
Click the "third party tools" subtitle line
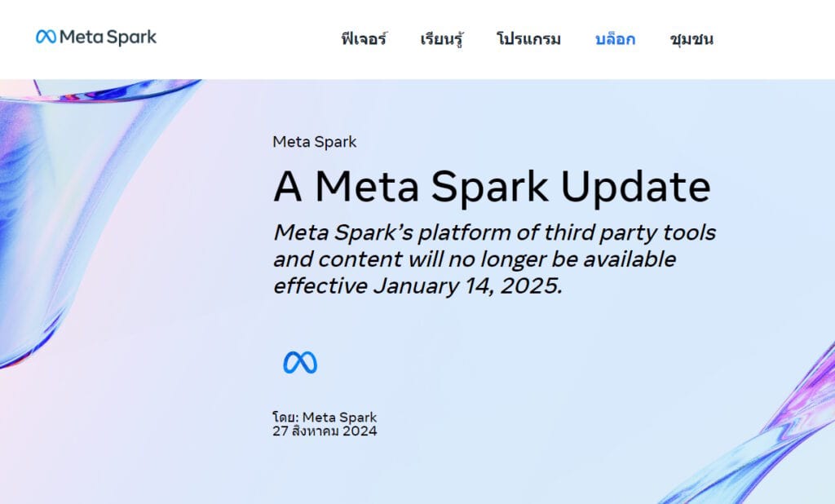[494, 232]
